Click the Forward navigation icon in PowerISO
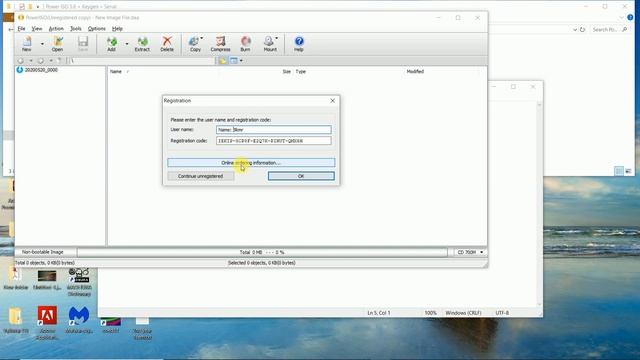 click(41, 61)
